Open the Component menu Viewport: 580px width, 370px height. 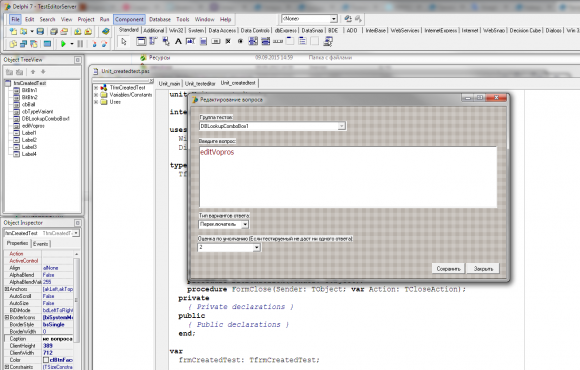coord(129,19)
